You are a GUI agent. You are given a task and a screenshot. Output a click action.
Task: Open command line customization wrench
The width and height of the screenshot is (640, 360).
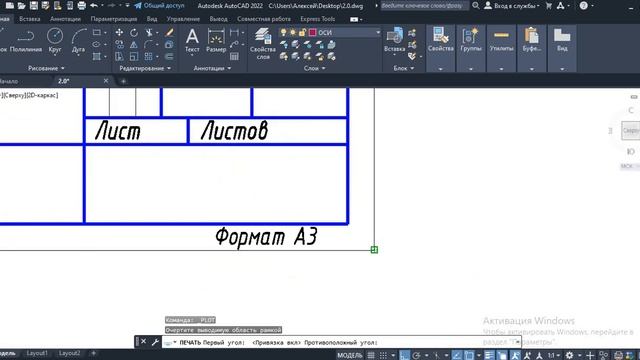point(155,342)
